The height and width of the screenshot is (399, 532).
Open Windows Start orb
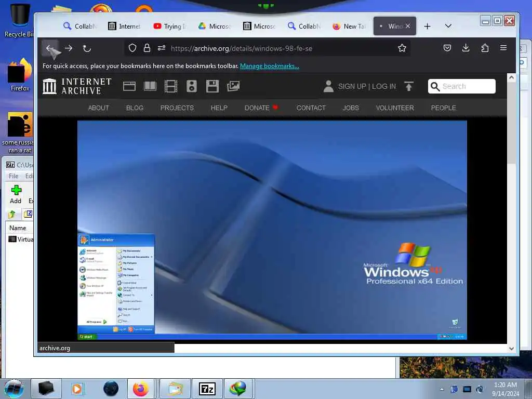(x=14, y=389)
